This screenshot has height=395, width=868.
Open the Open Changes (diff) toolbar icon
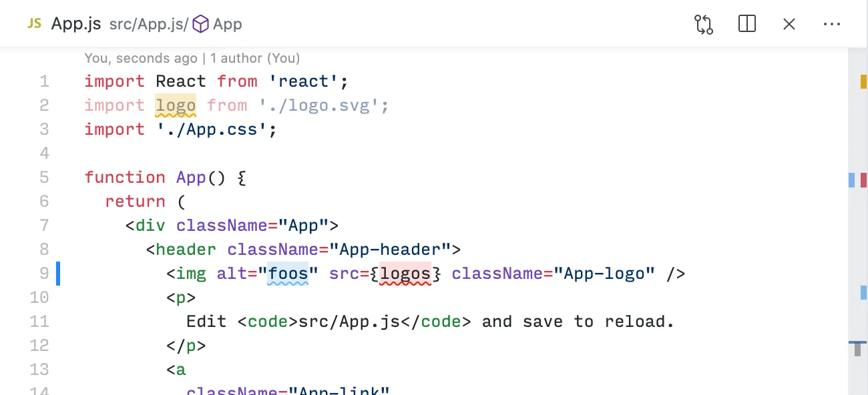[x=704, y=24]
